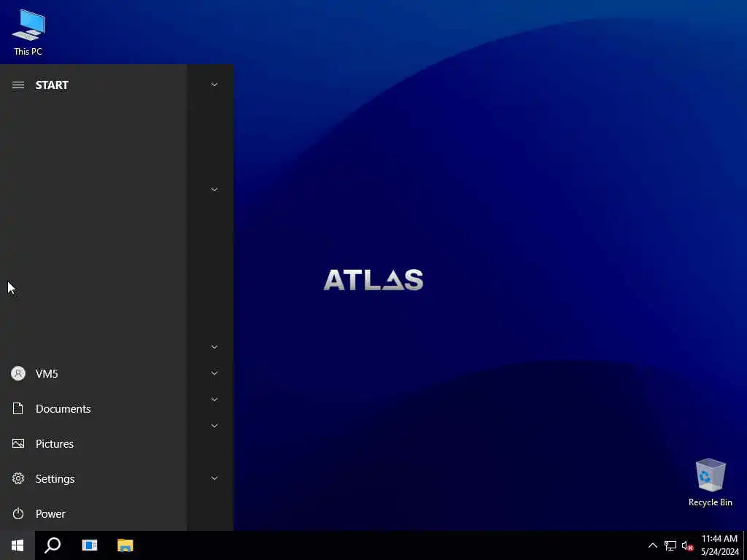Image resolution: width=747 pixels, height=560 pixels.
Task: Open the network status tray icon
Action: coord(670,545)
